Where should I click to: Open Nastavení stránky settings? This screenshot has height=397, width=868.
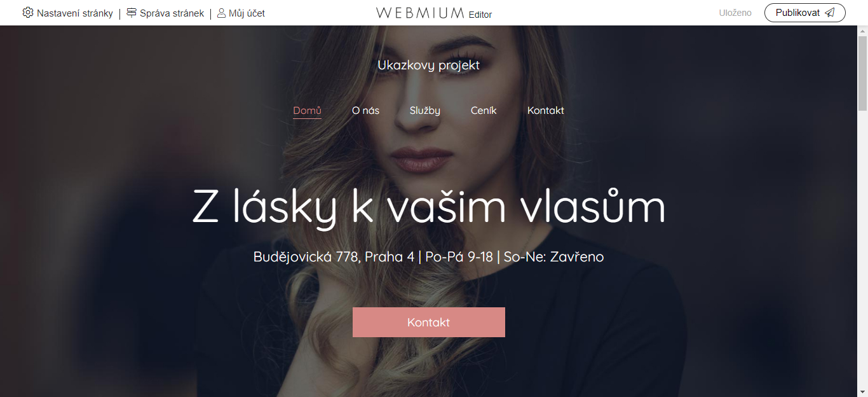click(68, 13)
